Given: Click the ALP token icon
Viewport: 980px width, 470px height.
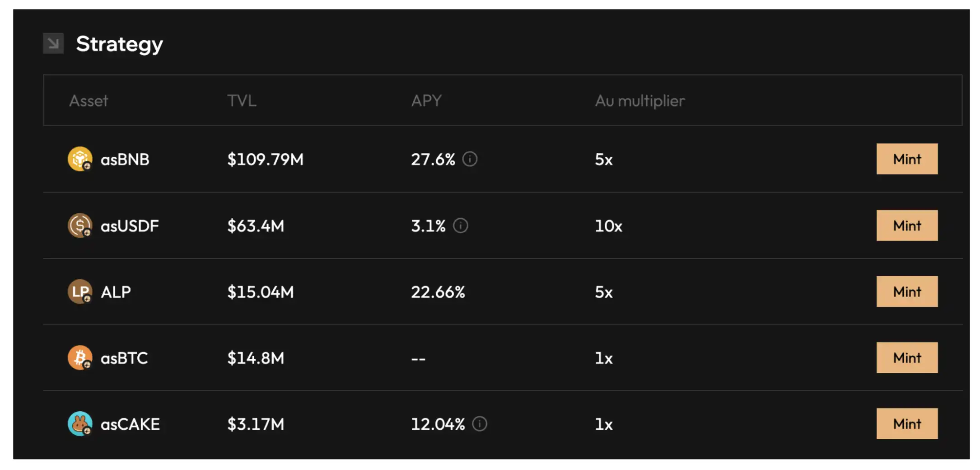Looking at the screenshot, I should [x=80, y=291].
